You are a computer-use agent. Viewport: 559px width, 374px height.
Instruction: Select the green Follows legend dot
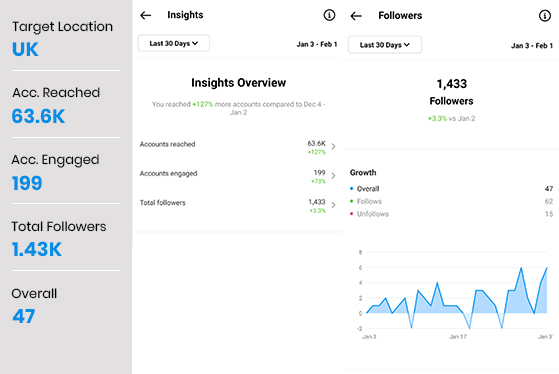[x=352, y=201]
